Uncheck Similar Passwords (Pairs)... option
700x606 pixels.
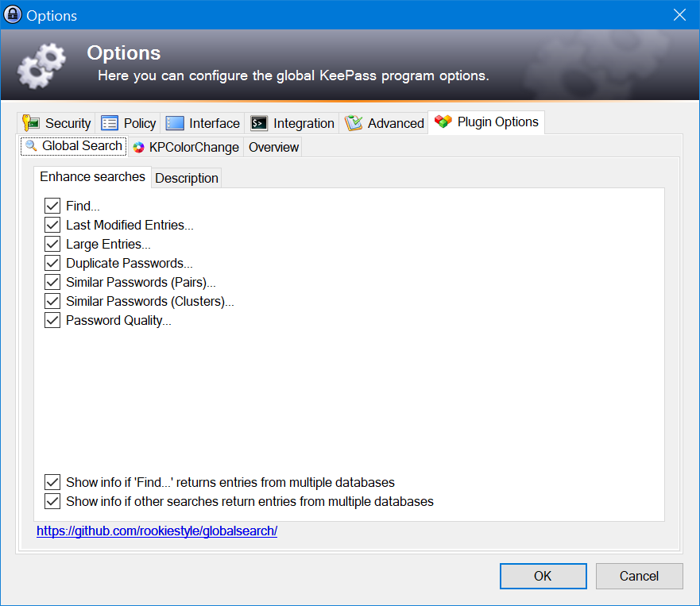[x=52, y=282]
